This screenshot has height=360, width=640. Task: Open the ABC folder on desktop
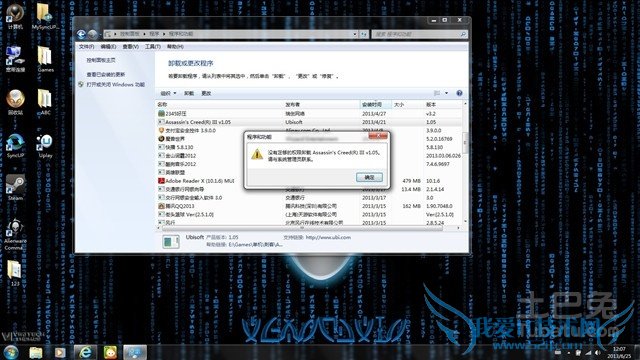44,102
